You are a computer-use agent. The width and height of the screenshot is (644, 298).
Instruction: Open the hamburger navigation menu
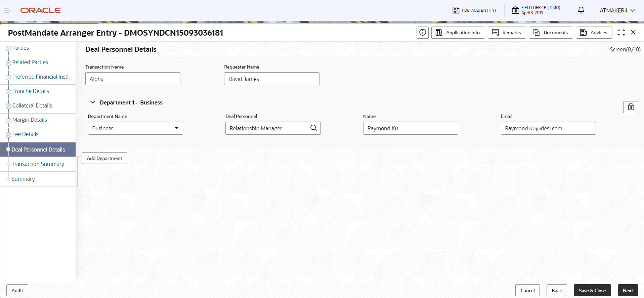8,10
